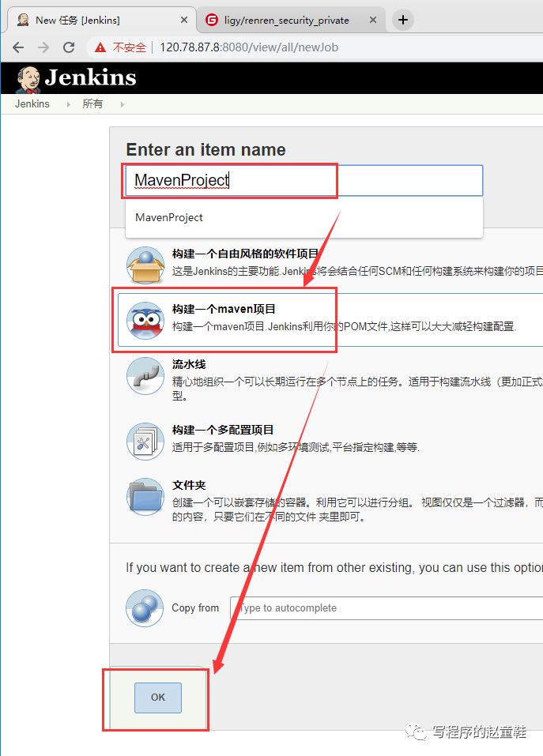Image resolution: width=543 pixels, height=756 pixels.
Task: Expand the arrow after 所有 breadcrumb
Action: (122, 104)
